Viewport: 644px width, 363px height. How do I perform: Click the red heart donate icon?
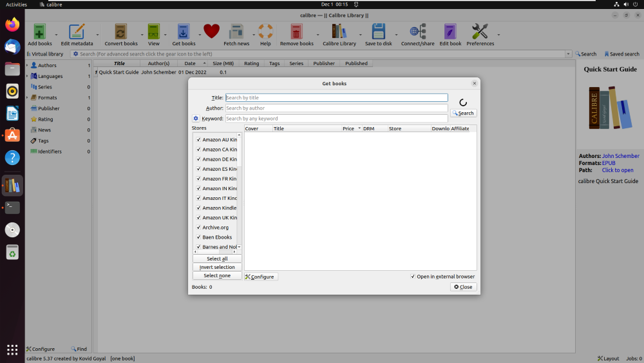211,31
